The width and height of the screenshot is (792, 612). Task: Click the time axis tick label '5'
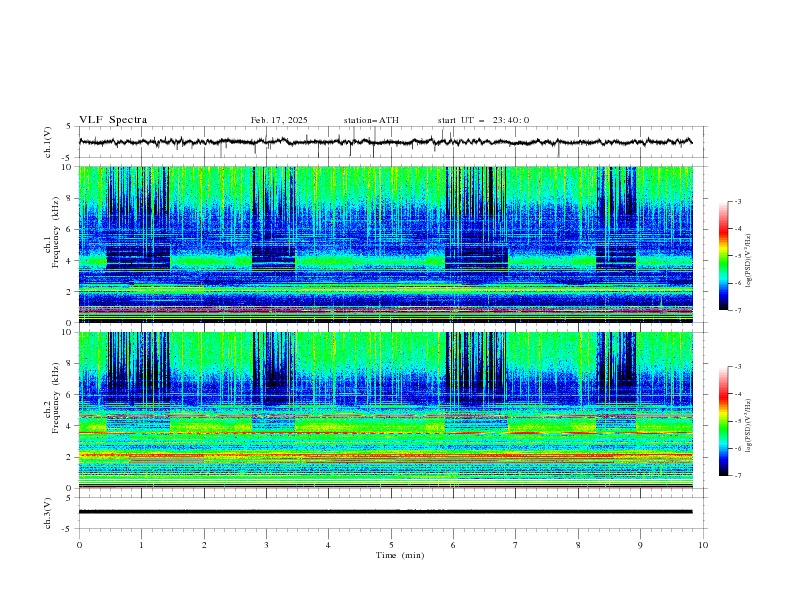coord(391,545)
